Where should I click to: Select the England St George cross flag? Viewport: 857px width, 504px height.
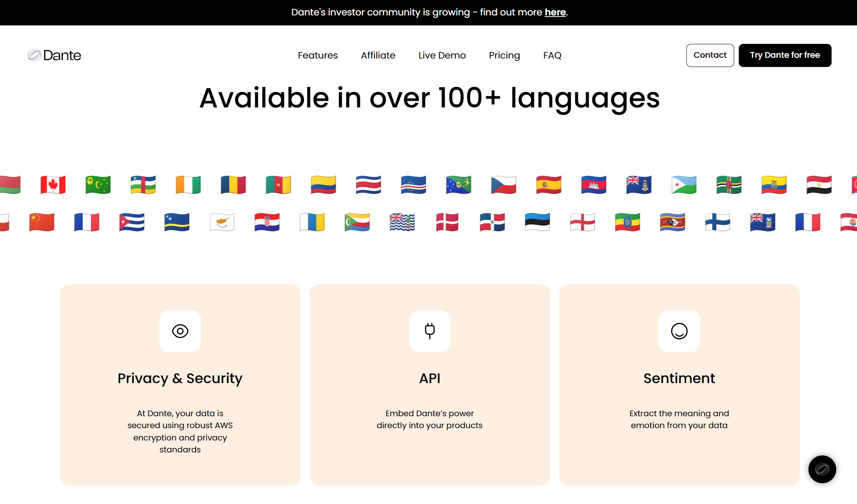click(x=583, y=222)
